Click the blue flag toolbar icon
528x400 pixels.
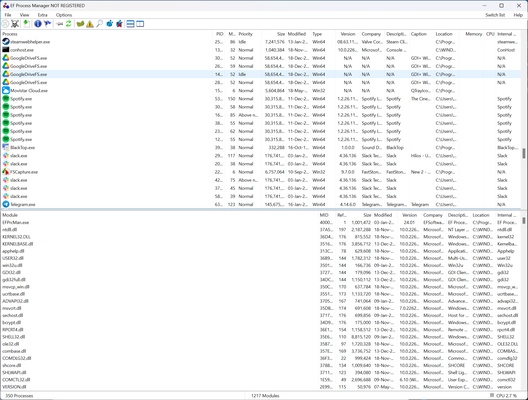[47, 24]
